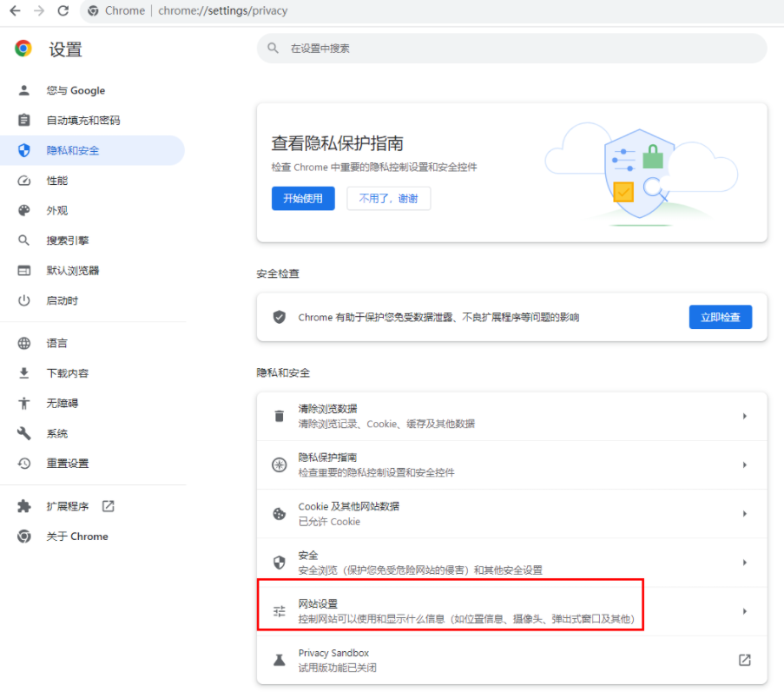784x698 pixels.
Task: Click the accessibility icon for 无障碍
Action: coord(24,403)
